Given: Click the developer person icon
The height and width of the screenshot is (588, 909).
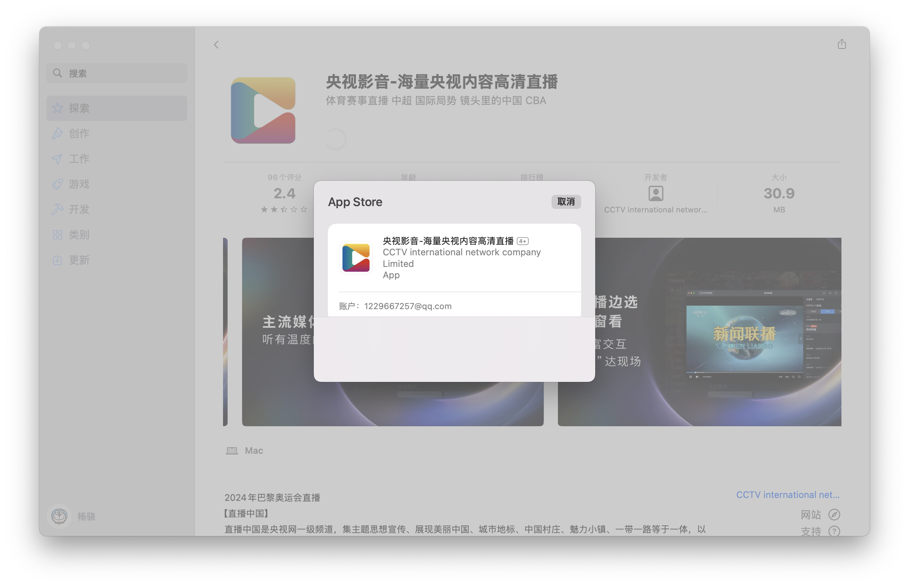Looking at the screenshot, I should pos(655,193).
